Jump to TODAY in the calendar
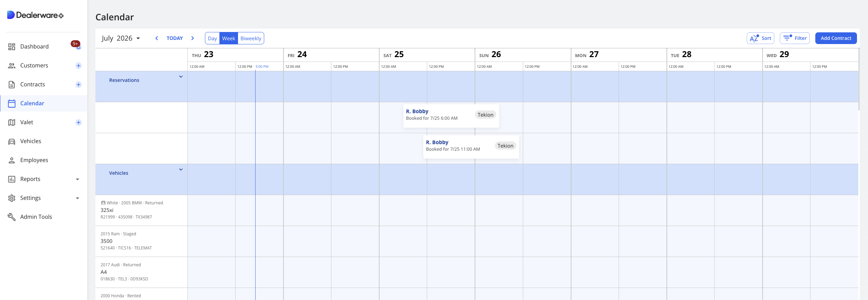The image size is (868, 300). 175,38
